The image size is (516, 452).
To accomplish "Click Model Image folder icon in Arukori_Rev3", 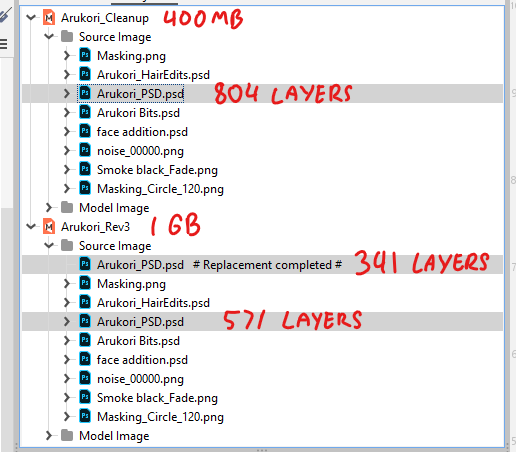I will pyautogui.click(x=67, y=435).
